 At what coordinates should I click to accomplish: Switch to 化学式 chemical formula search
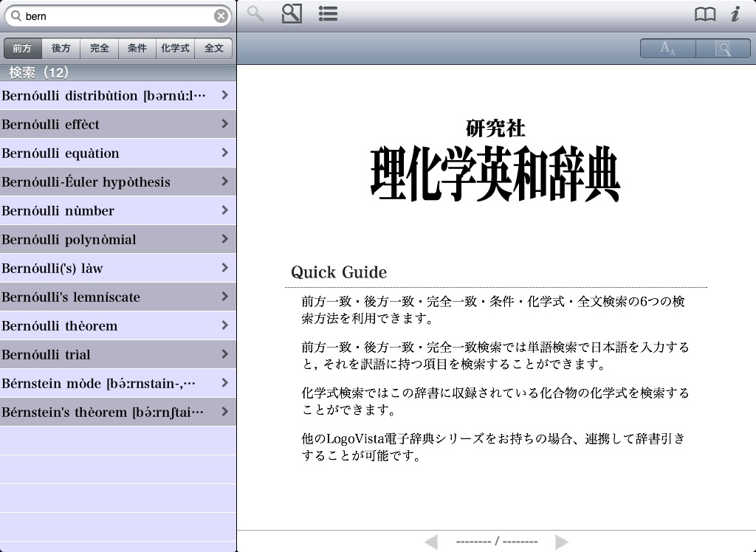click(176, 49)
